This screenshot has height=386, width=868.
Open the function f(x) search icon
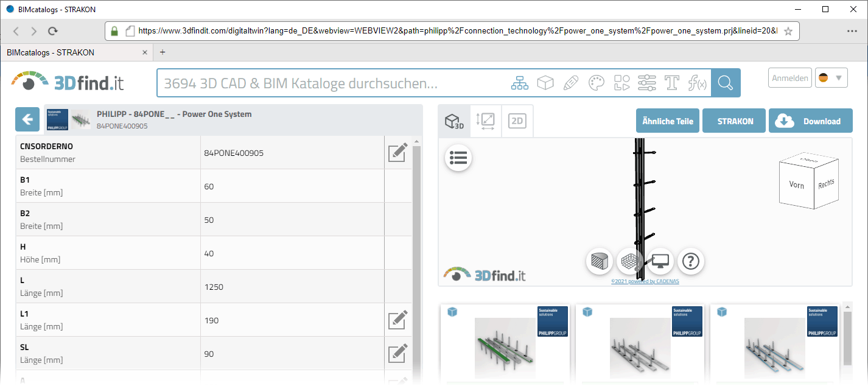pyautogui.click(x=697, y=83)
